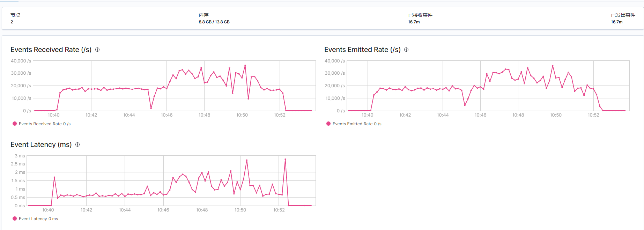Click info icon beside Event Latency title
Image resolution: width=644 pixels, height=230 pixels.
click(77, 144)
